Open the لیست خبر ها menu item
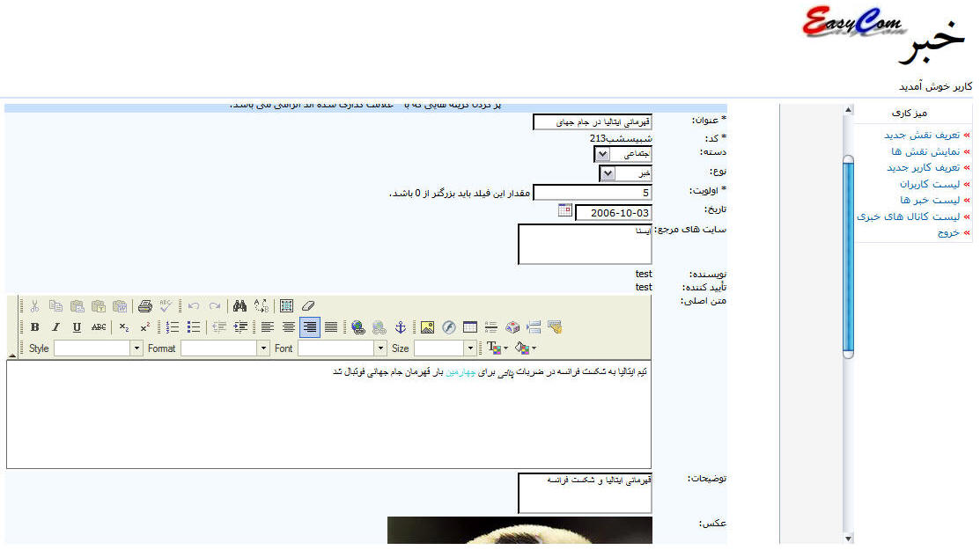The height and width of the screenshot is (550, 980). pos(924,201)
